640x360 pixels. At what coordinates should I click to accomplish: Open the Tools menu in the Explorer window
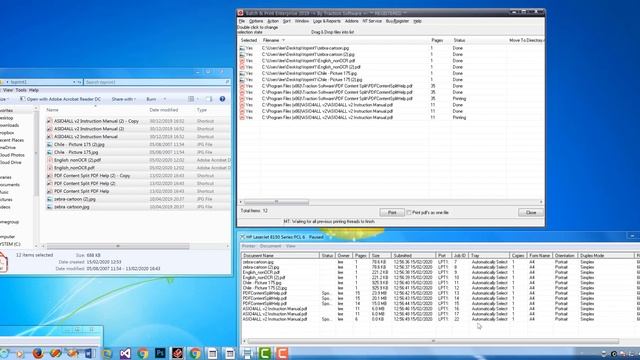point(21,90)
